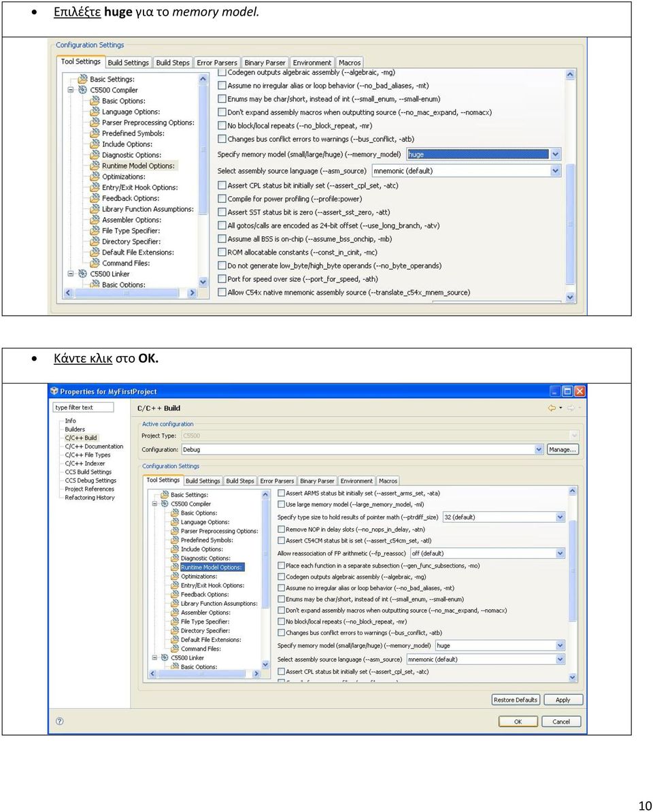653x812 pixels.
Task: Click the Restore Defaults button
Action: (516, 700)
